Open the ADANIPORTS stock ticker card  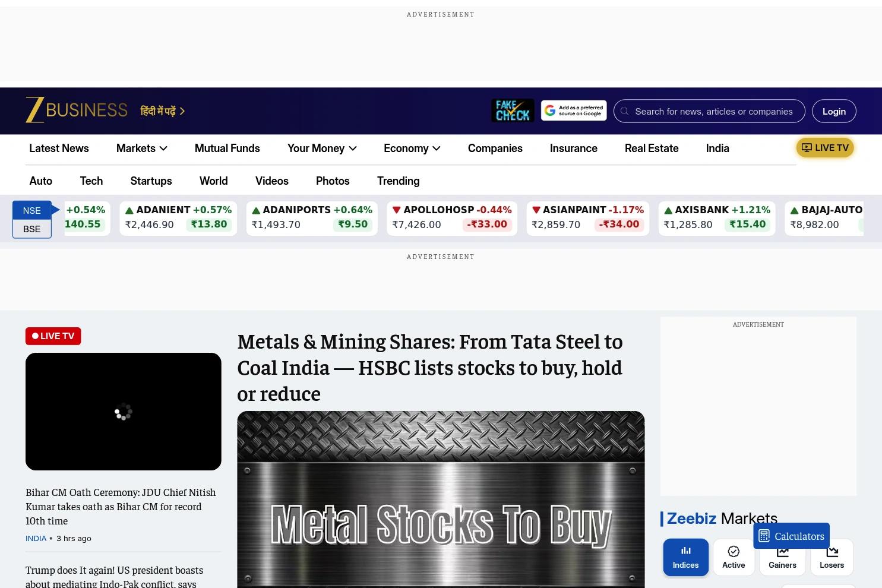312,217
